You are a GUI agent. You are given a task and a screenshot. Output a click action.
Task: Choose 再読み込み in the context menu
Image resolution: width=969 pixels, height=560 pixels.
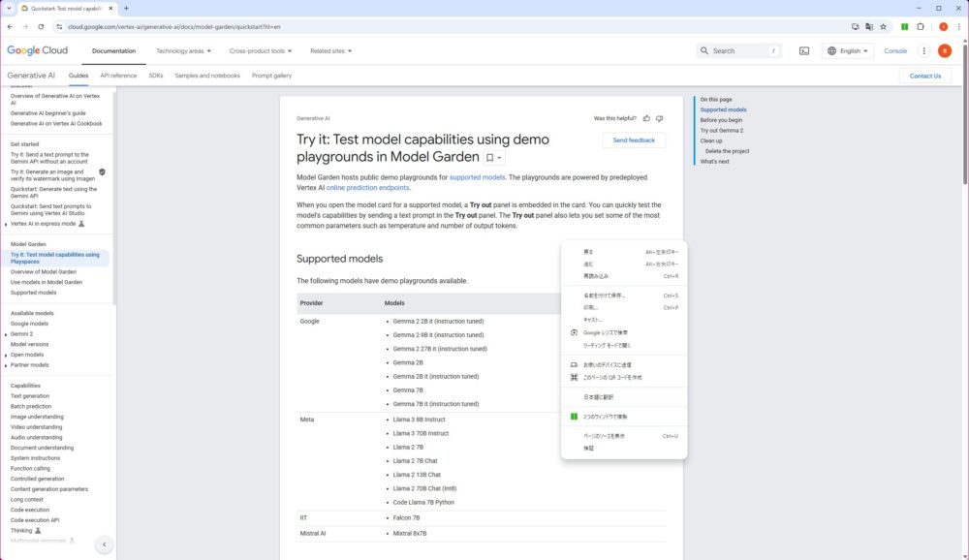pos(624,276)
